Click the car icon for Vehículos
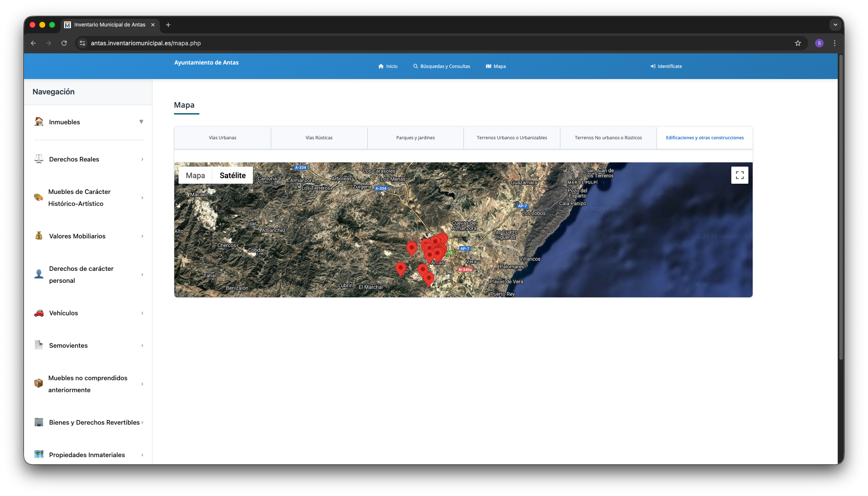 38,313
